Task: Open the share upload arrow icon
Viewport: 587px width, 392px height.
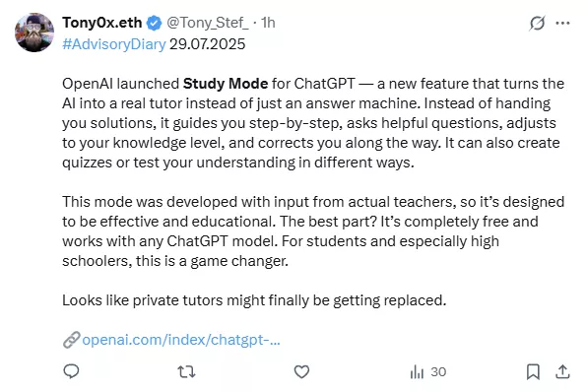Action: tap(562, 371)
